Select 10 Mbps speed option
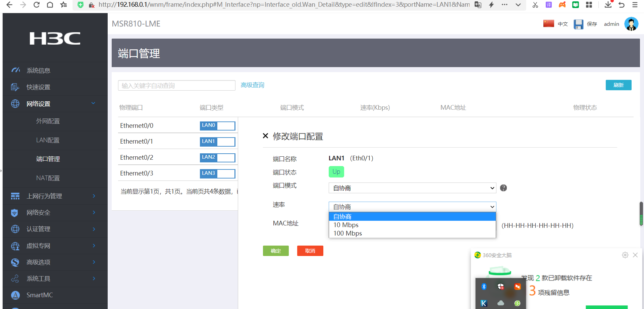 (412, 225)
